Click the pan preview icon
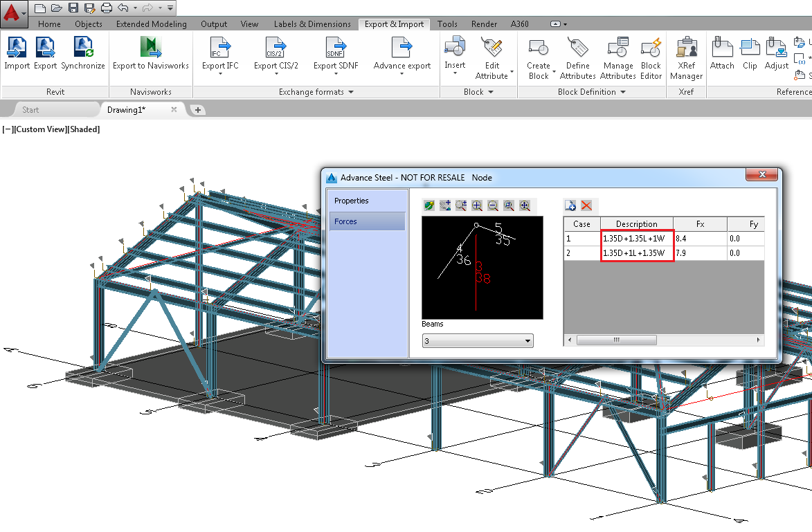The width and height of the screenshot is (812, 532). pos(445,205)
